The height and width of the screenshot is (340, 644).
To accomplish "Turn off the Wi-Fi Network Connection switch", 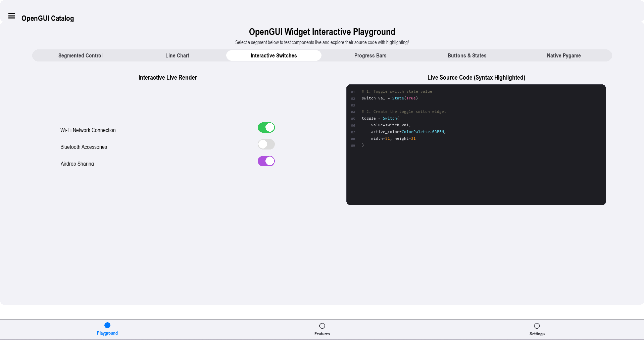I will 266,128.
